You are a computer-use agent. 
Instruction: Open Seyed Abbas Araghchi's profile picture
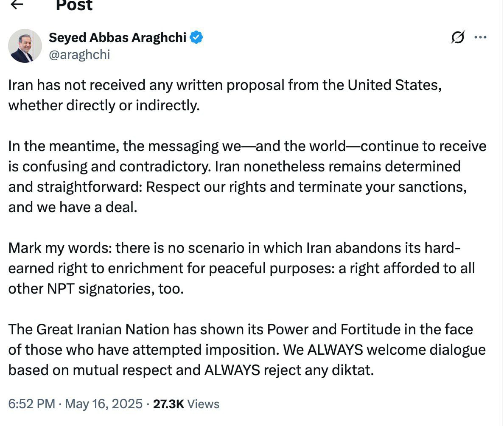25,46
